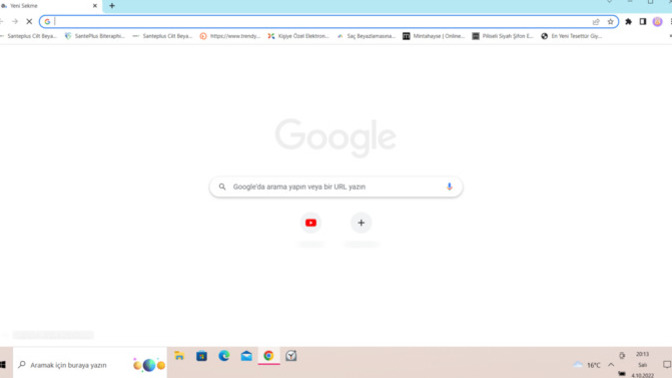The height and width of the screenshot is (378, 672).
Task: Open the Chrome profile avatar
Action: 657,22
